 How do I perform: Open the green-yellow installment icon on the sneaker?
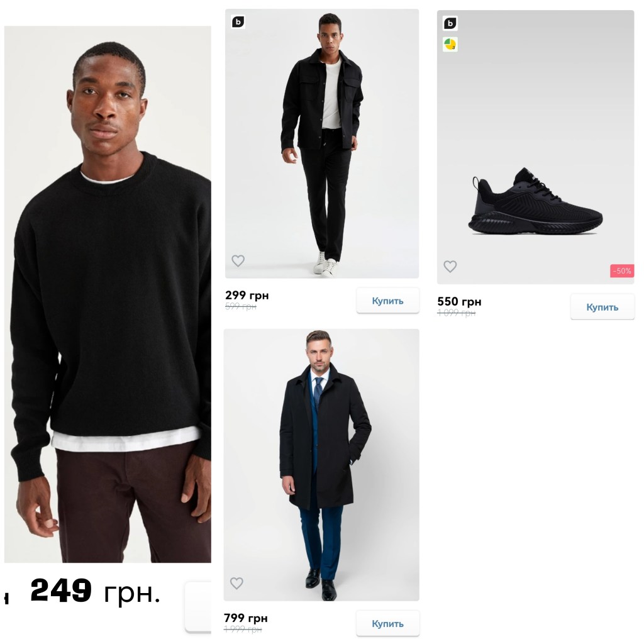(450, 44)
